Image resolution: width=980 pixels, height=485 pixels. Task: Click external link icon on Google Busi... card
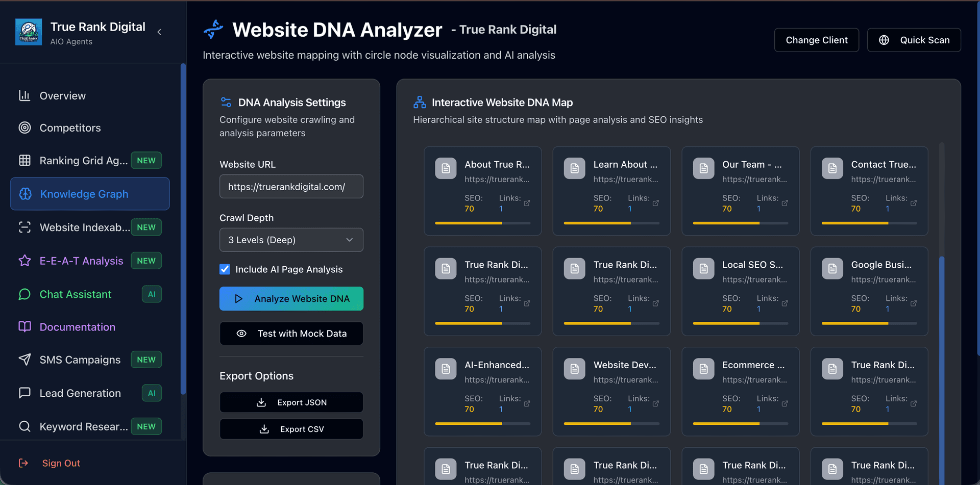913,303
